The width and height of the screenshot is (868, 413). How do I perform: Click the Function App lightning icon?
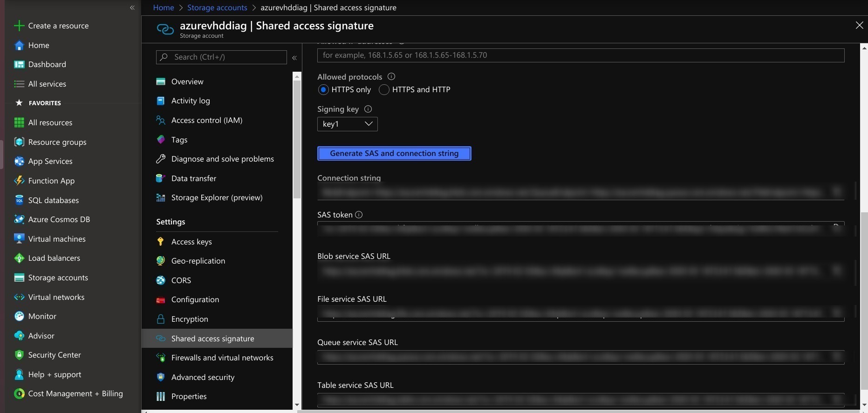[19, 181]
